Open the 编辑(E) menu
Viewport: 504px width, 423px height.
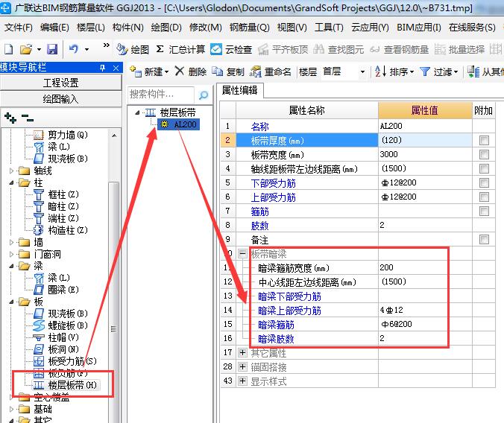click(x=54, y=28)
